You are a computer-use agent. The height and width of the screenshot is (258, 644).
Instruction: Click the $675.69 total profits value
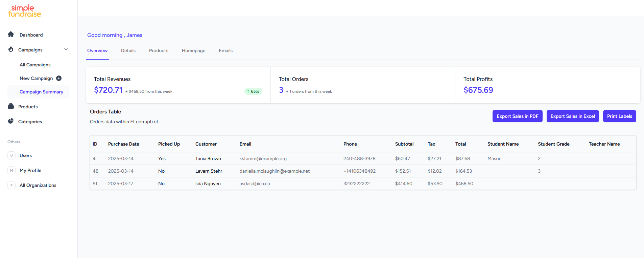pos(478,90)
